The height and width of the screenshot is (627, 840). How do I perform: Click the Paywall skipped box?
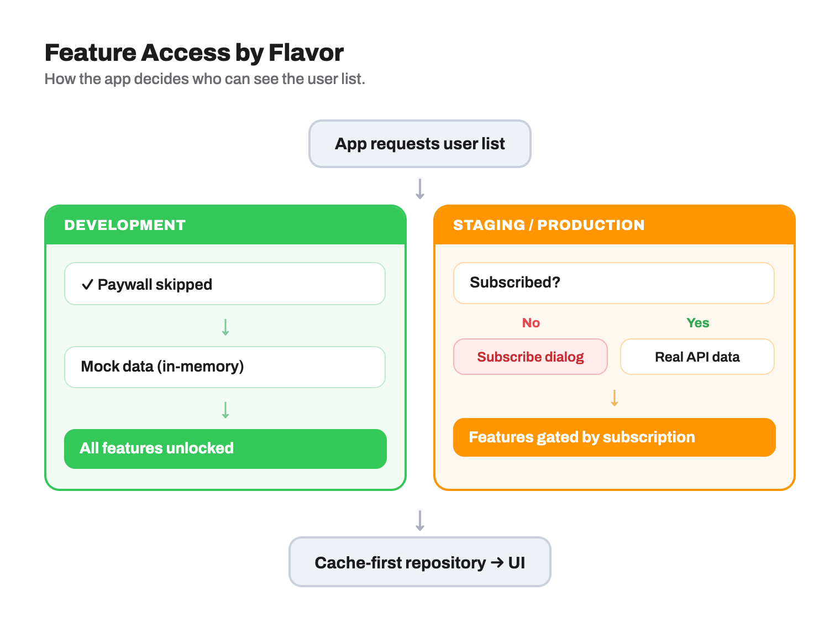[225, 284]
